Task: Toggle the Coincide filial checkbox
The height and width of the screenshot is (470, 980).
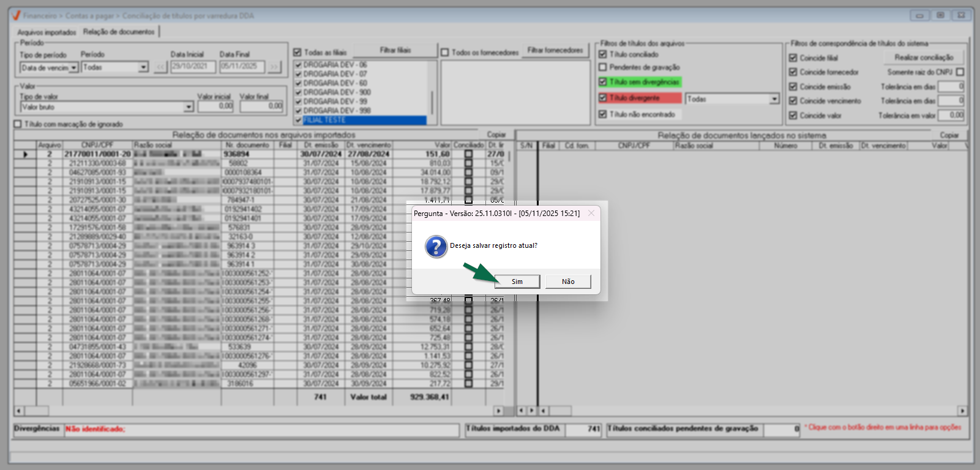Action: click(793, 58)
